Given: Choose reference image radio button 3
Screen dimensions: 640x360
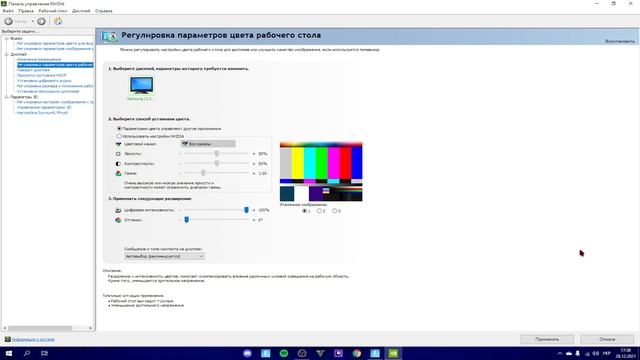Looking at the screenshot, I should (x=334, y=211).
